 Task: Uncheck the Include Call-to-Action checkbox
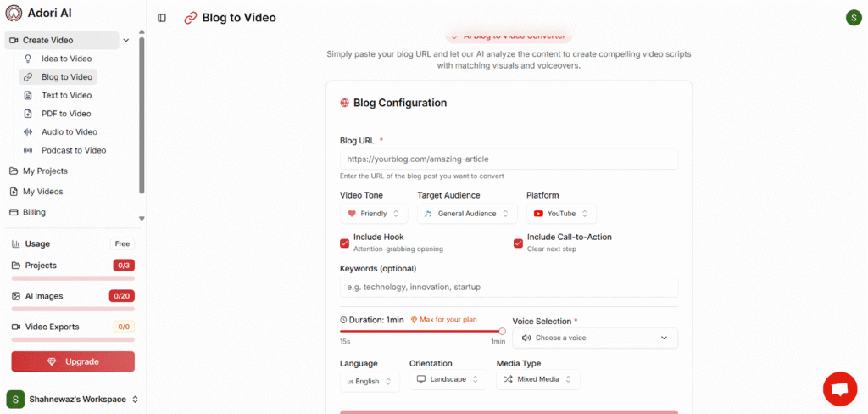tap(518, 243)
